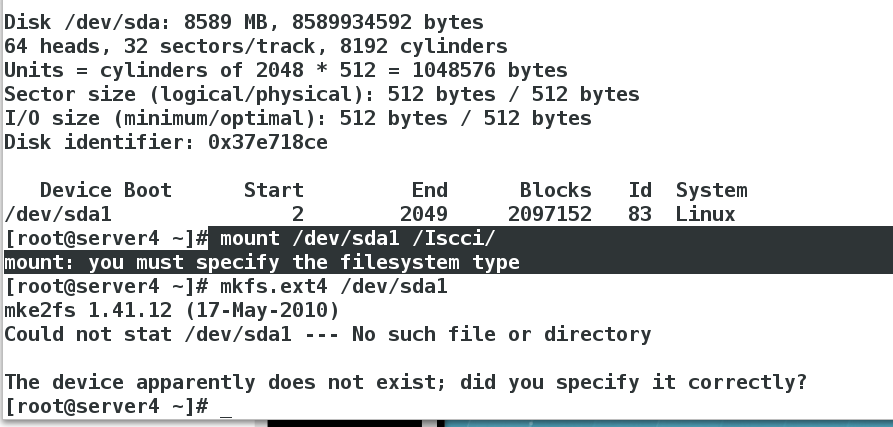Click the Blocks column header
Image resolution: width=893 pixels, height=427 pixels.
(555, 190)
